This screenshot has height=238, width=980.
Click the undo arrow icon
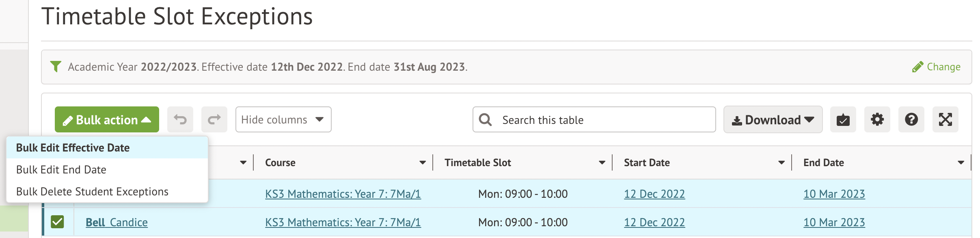point(180,119)
